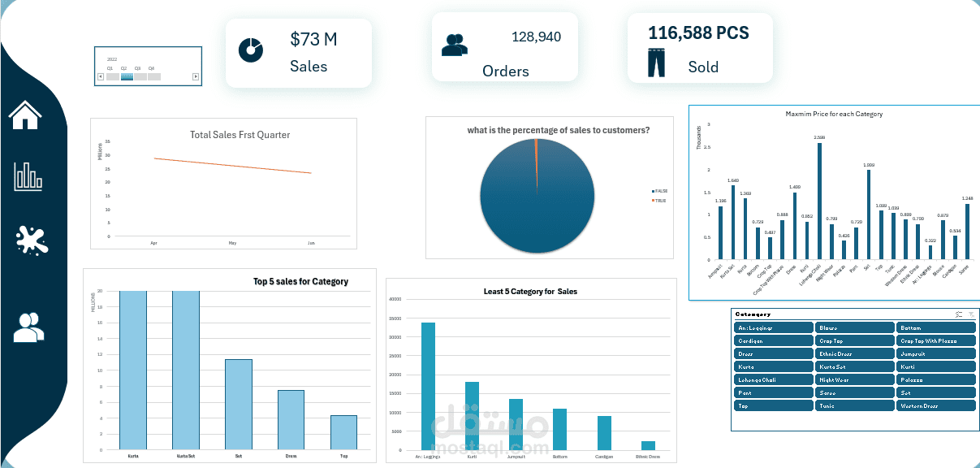
Task: Click the Set bar in Top 5 chart
Action: [x=239, y=404]
